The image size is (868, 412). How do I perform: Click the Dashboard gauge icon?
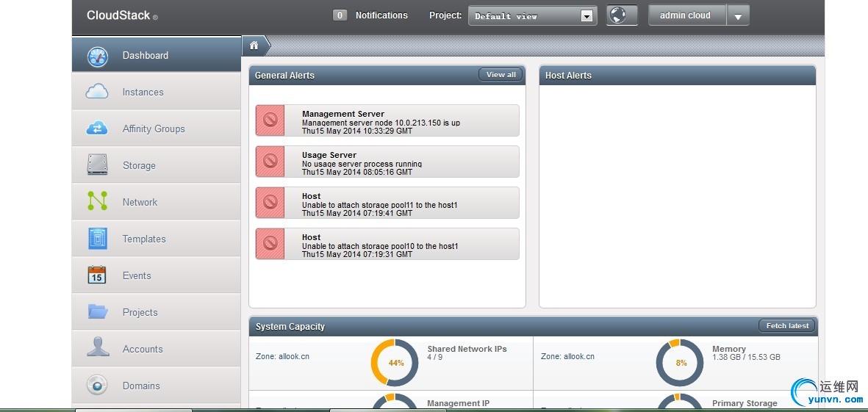point(98,56)
